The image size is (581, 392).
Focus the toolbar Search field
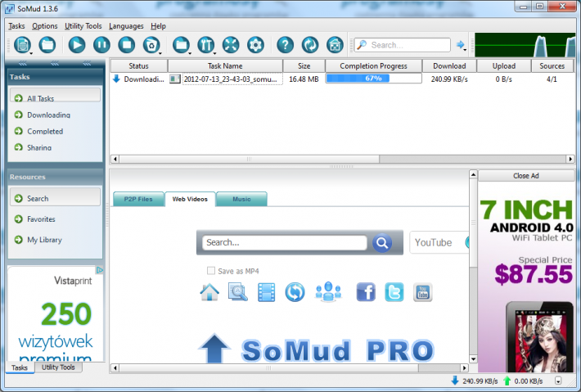[x=403, y=45]
